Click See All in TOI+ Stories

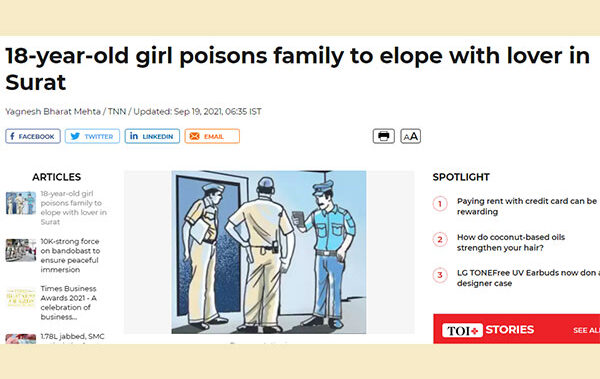[586, 330]
